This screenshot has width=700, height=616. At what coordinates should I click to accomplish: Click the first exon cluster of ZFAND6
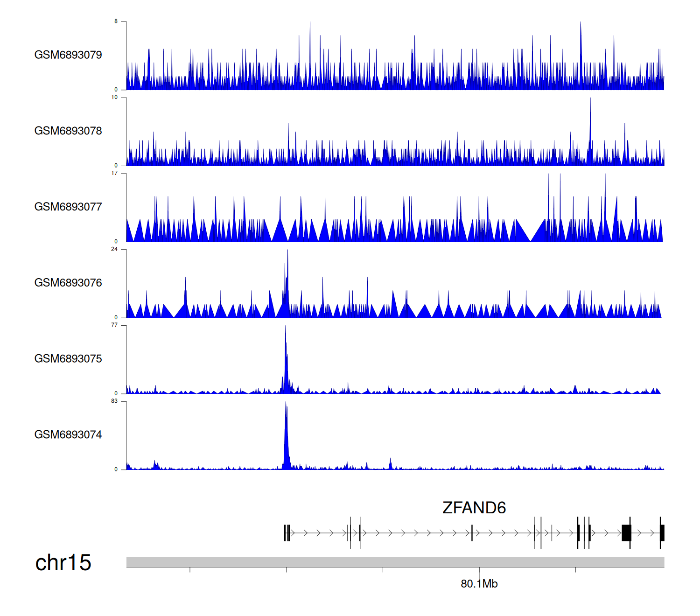click(287, 532)
